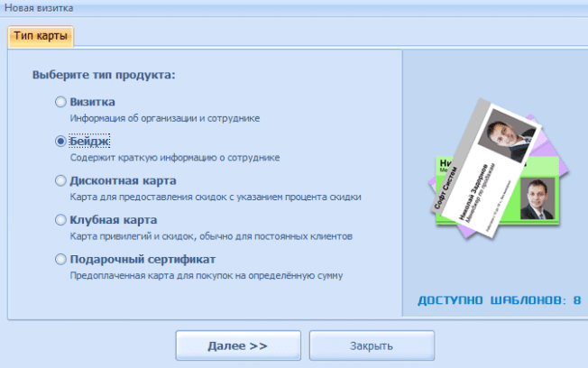Choose the Бейдж product type option
The image size is (588, 368).
click(60, 142)
